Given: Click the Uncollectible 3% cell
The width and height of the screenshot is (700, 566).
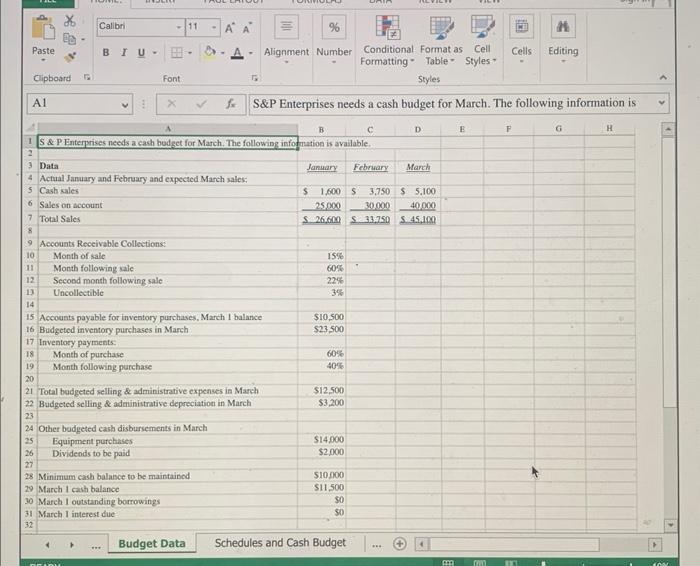Looking at the screenshot, I should 321,293.
